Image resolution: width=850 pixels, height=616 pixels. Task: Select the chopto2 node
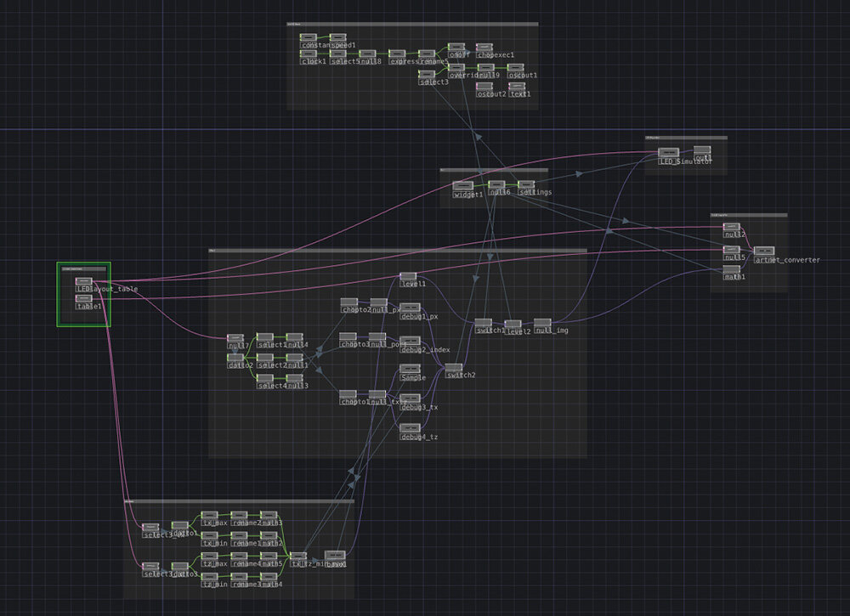[349, 302]
